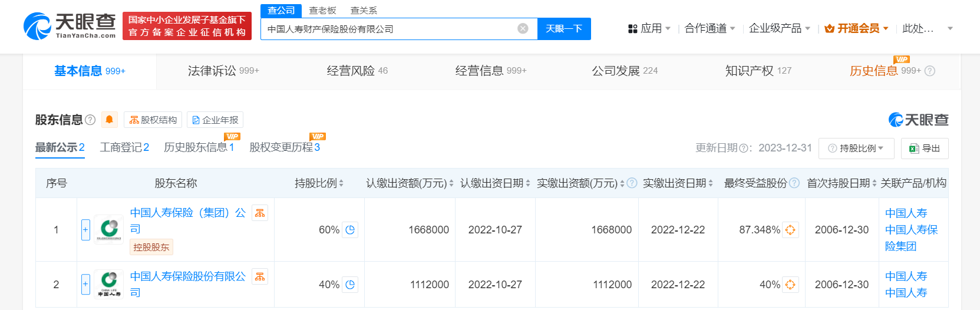Expand row 1 with plus button
This screenshot has width=980, height=310.
(85, 230)
